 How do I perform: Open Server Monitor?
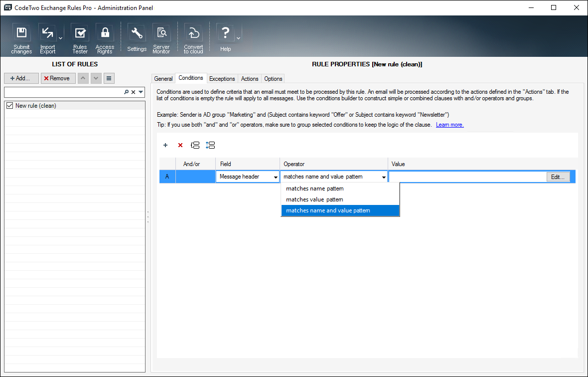[161, 38]
